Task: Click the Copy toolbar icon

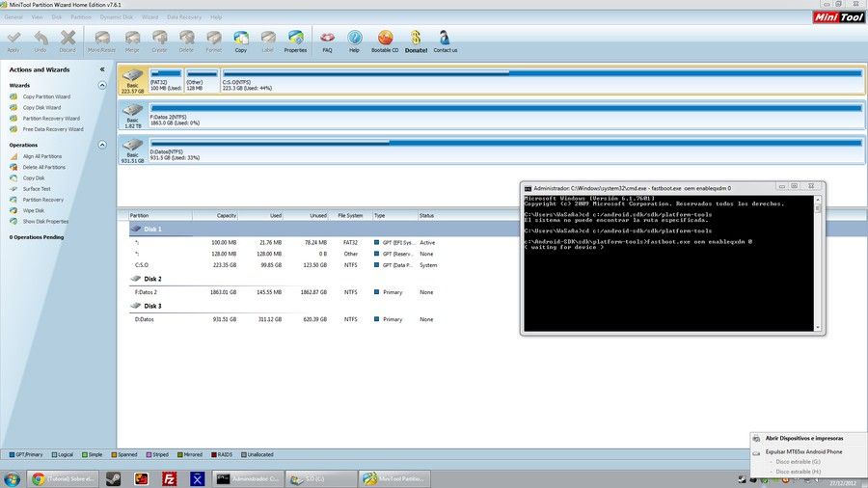Action: pos(241,41)
